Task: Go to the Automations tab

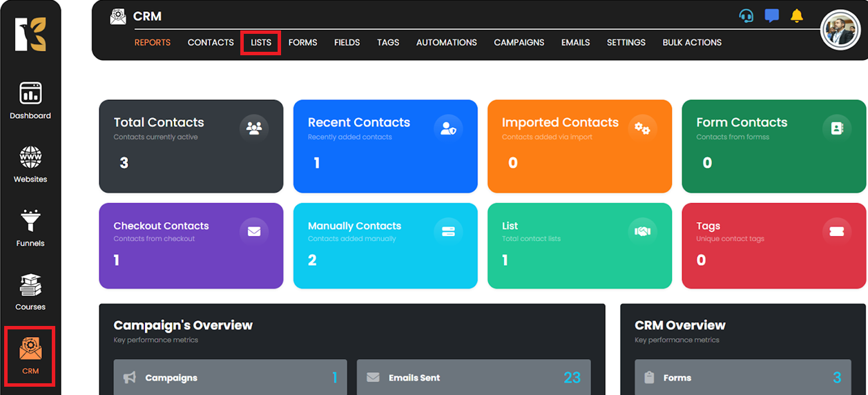Action: (446, 43)
